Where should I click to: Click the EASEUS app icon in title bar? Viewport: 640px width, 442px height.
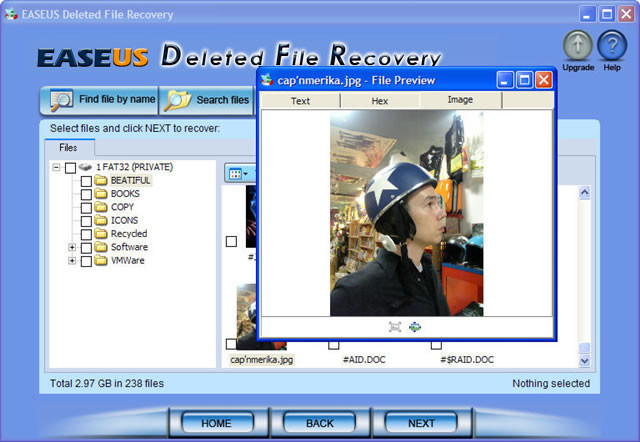[x=11, y=14]
